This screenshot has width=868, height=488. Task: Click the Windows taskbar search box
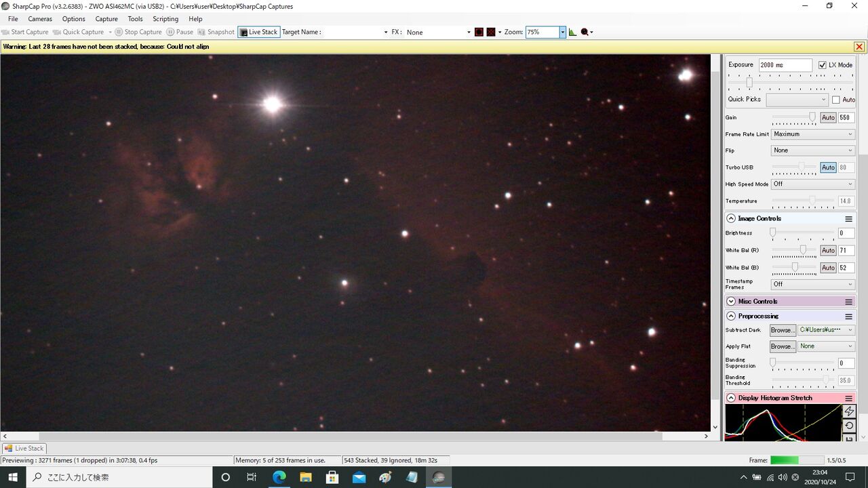[119, 477]
